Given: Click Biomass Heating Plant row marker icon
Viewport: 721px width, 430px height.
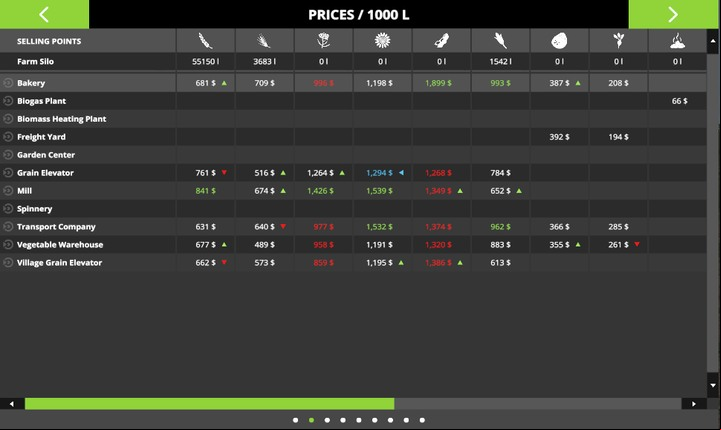Looking at the screenshot, I should pyautogui.click(x=8, y=119).
